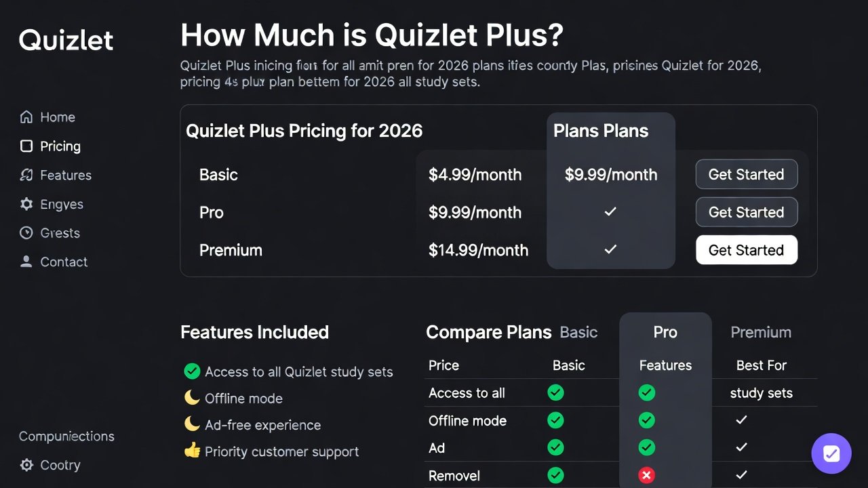Screen dimensions: 868x488
Task: Click Get Started next to the Basic plan
Action: (747, 174)
